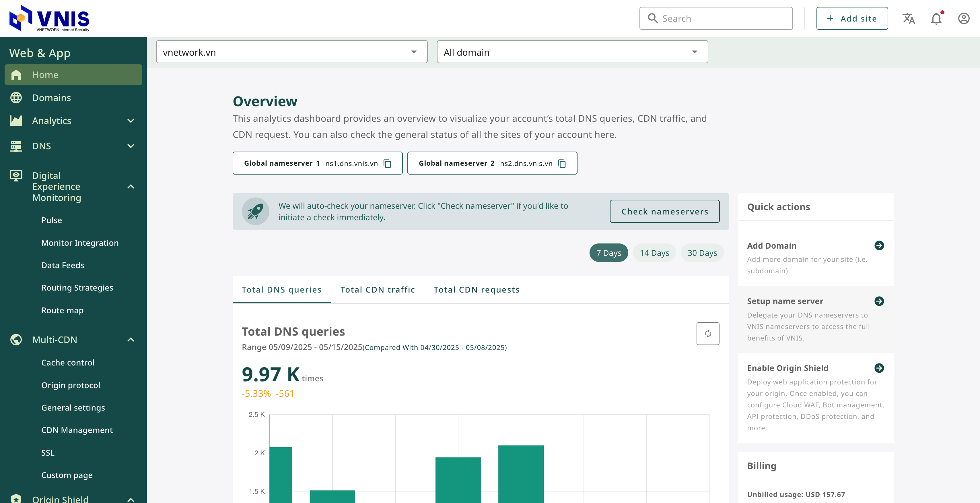Click in the Search field
This screenshot has width=980, height=503.
click(x=716, y=18)
